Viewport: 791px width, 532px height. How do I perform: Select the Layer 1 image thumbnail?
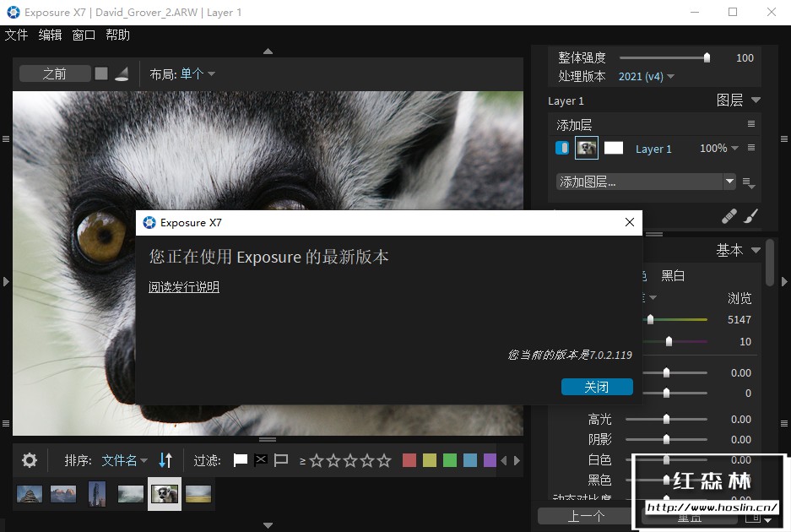(587, 148)
